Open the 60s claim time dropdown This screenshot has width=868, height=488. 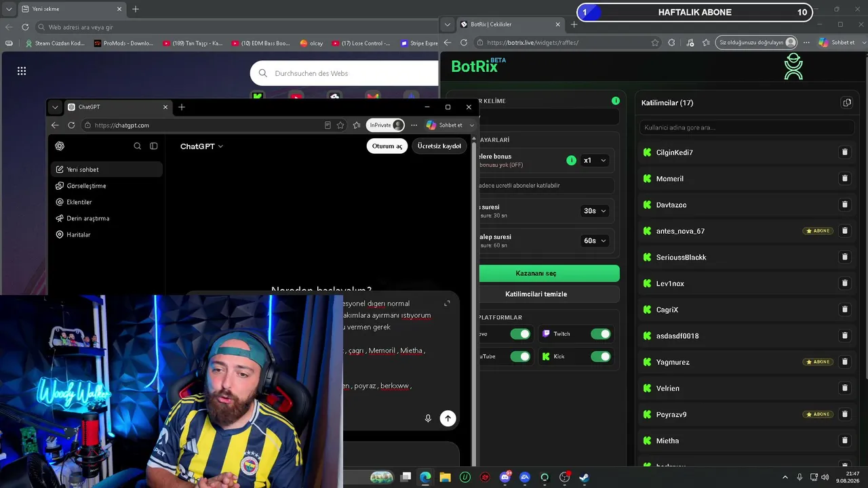coord(595,241)
